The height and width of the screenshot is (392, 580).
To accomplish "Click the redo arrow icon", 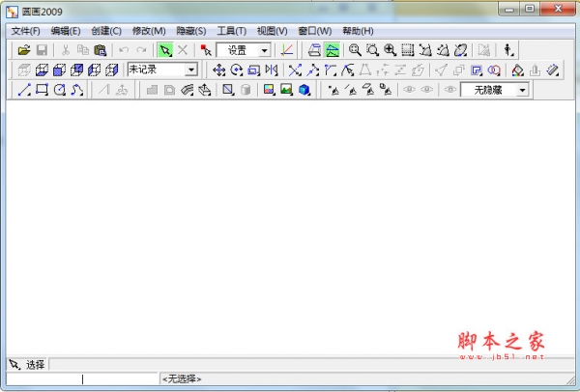I will pos(141,50).
